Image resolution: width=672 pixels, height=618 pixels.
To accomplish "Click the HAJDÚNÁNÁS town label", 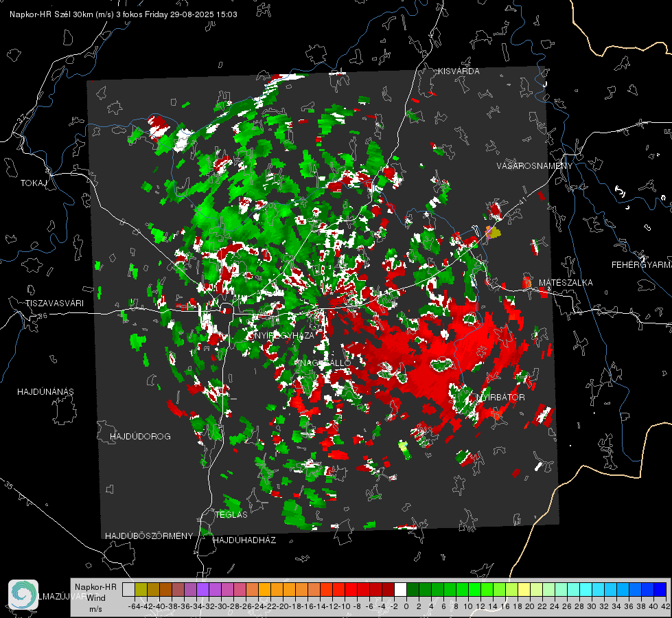I will click(x=45, y=392).
